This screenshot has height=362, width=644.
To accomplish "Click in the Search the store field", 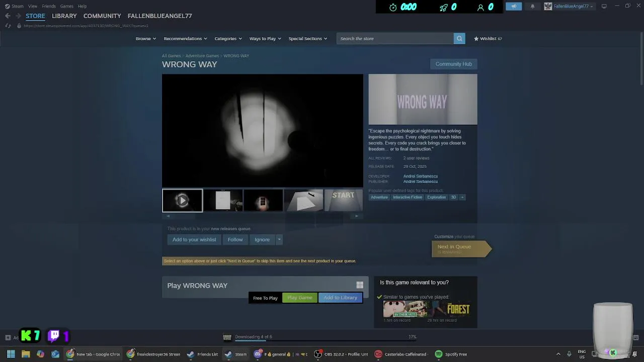I will 395,39.
